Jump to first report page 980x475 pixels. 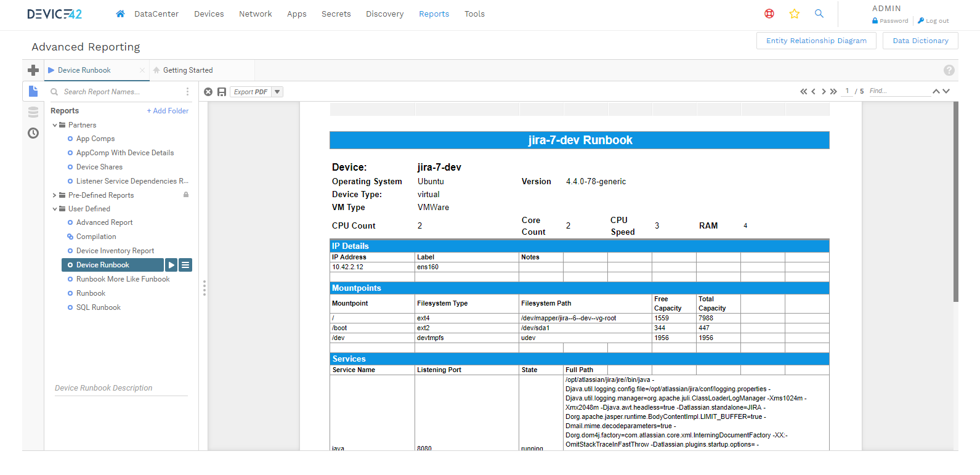tap(804, 91)
